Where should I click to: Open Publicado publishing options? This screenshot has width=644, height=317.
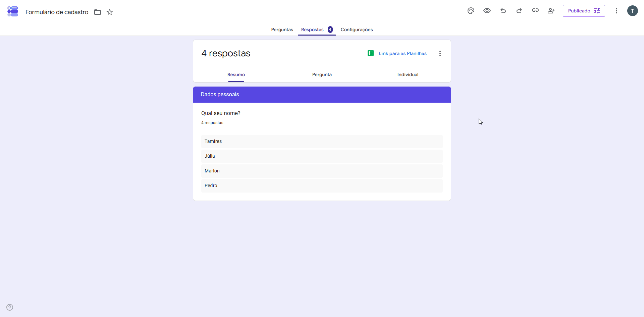click(584, 11)
